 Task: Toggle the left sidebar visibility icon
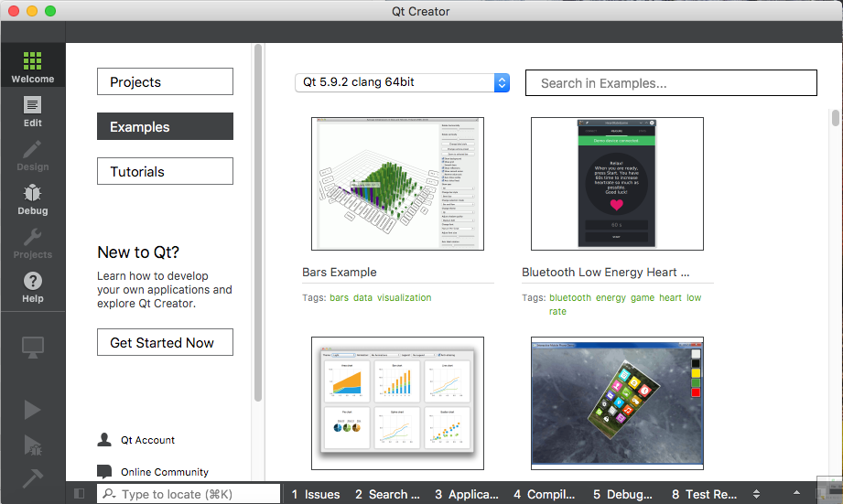[79, 493]
